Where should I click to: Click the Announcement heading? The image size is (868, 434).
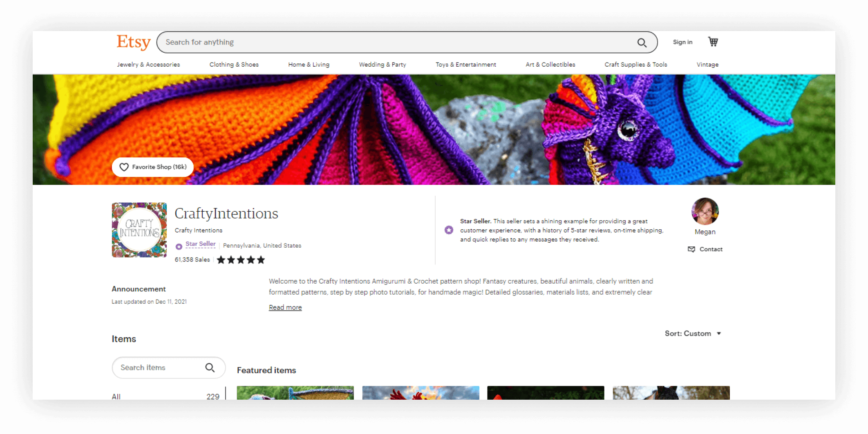click(x=139, y=289)
